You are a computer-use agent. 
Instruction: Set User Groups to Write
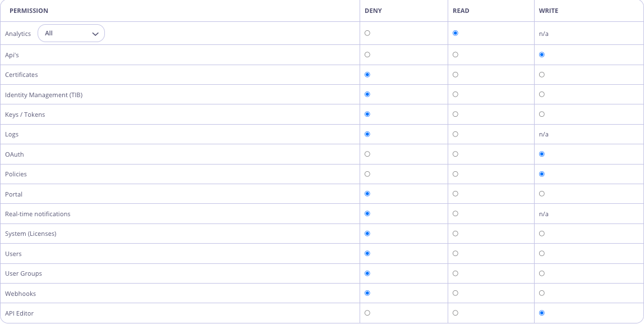pos(542,273)
